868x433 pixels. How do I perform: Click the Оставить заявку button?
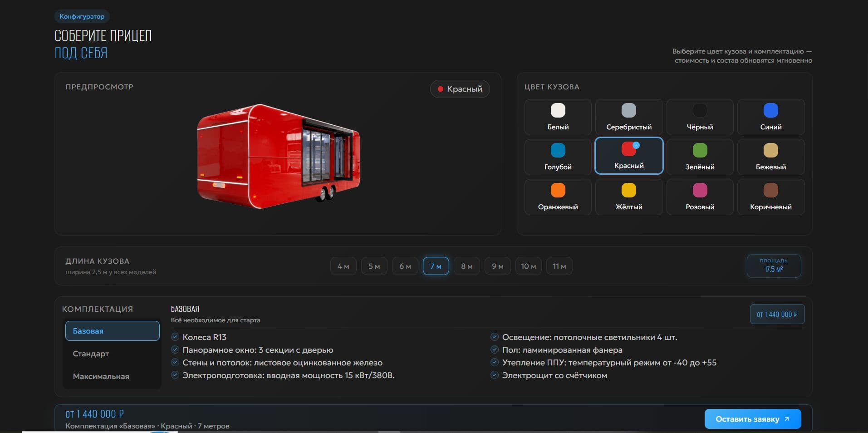click(753, 419)
